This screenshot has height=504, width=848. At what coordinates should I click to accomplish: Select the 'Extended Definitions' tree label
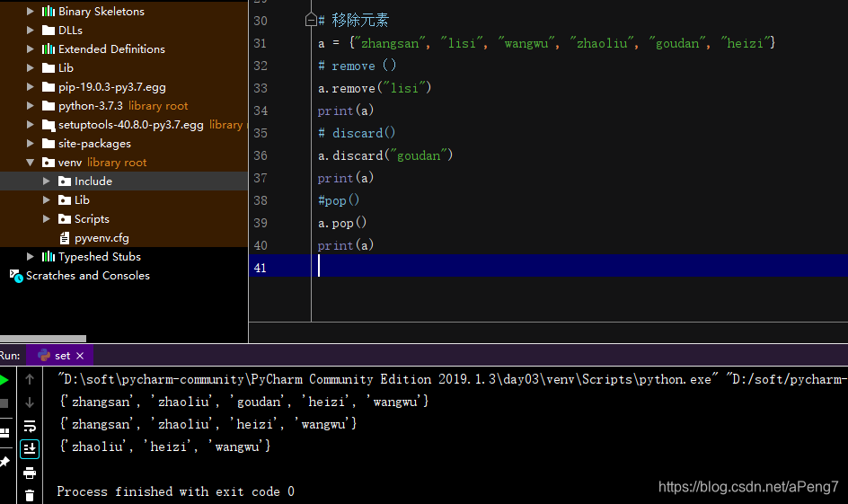112,49
